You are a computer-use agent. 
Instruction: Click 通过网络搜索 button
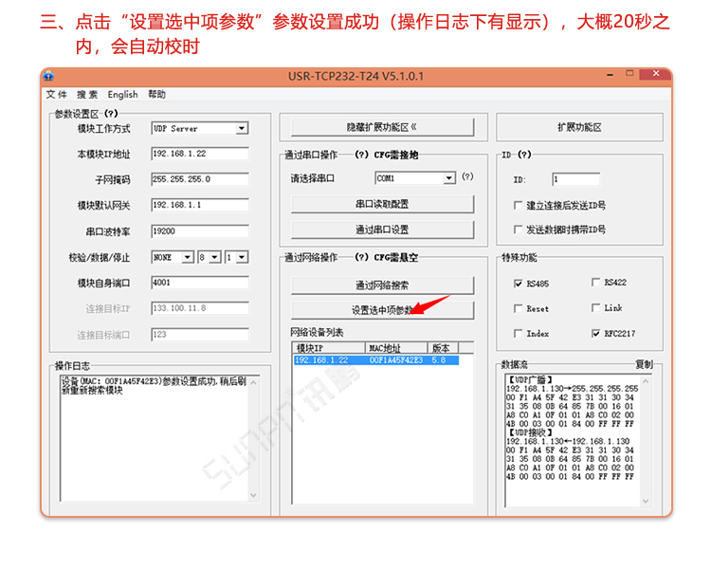tap(382, 285)
